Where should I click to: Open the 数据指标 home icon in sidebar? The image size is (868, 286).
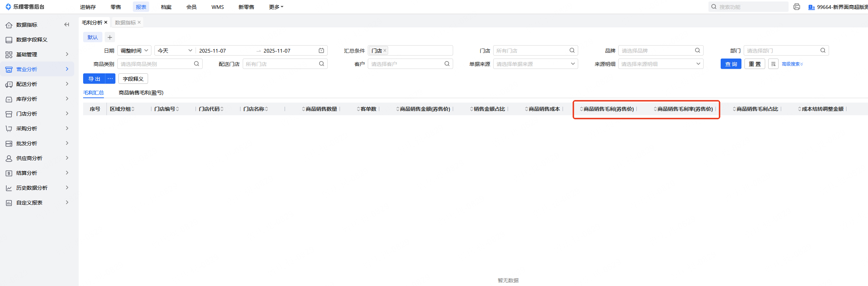(x=9, y=25)
